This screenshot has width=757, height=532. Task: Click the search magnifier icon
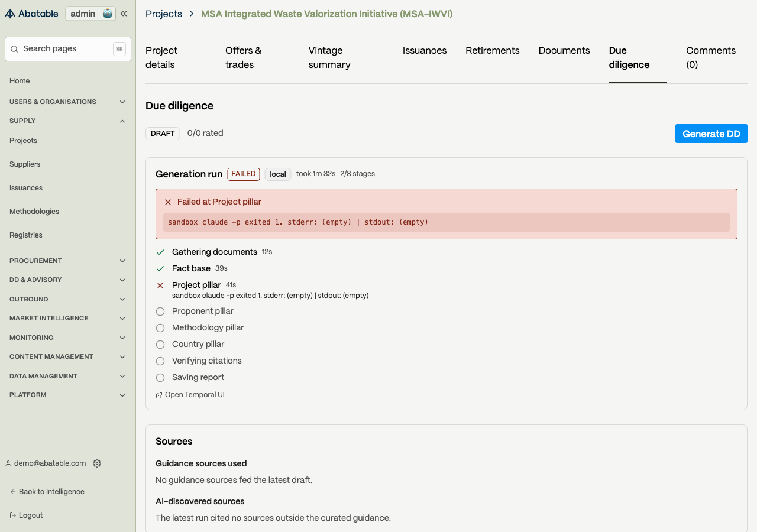[15, 49]
